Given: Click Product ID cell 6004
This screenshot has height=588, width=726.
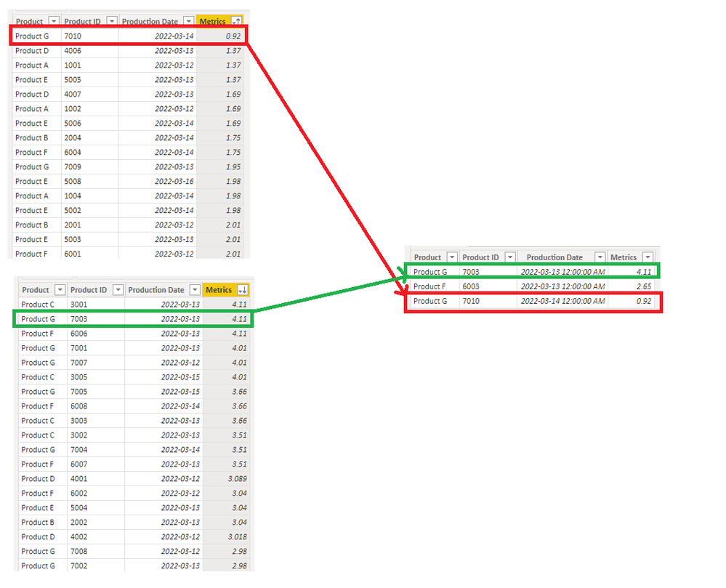Looking at the screenshot, I should tap(73, 153).
